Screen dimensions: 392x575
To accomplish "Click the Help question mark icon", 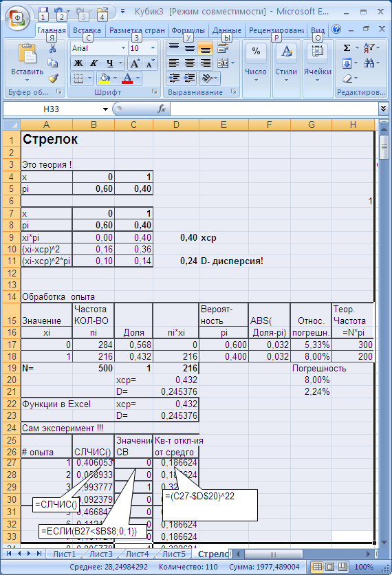I will pos(336,29).
